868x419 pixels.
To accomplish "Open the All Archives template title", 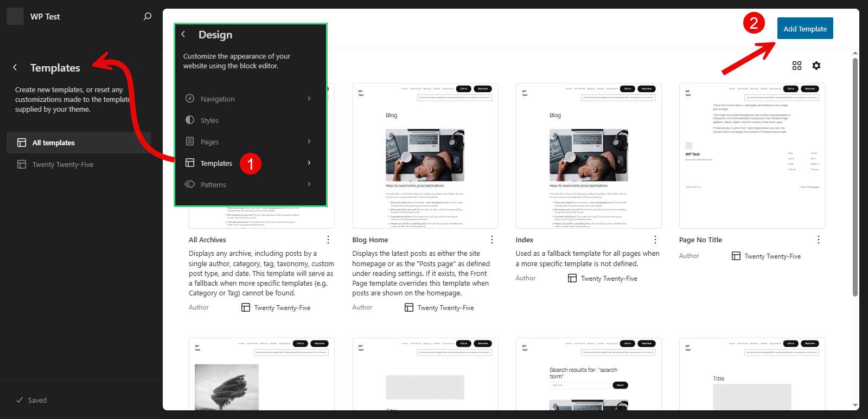I will point(207,240).
